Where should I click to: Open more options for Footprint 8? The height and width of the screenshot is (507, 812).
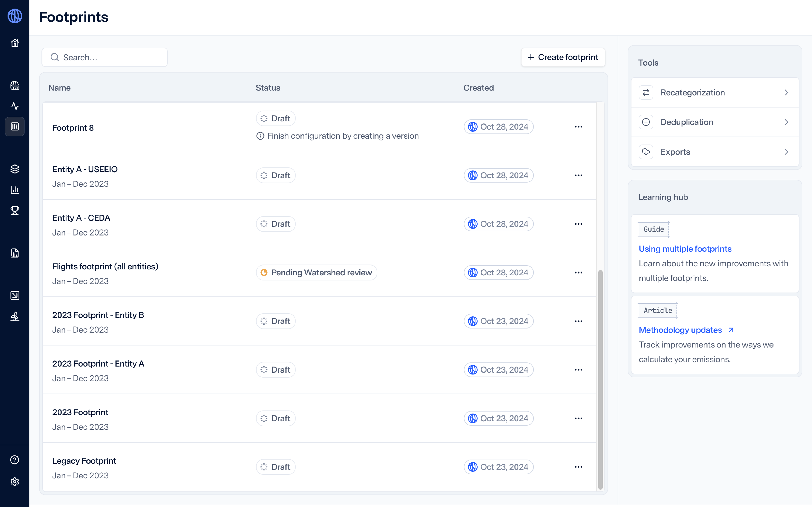point(578,127)
